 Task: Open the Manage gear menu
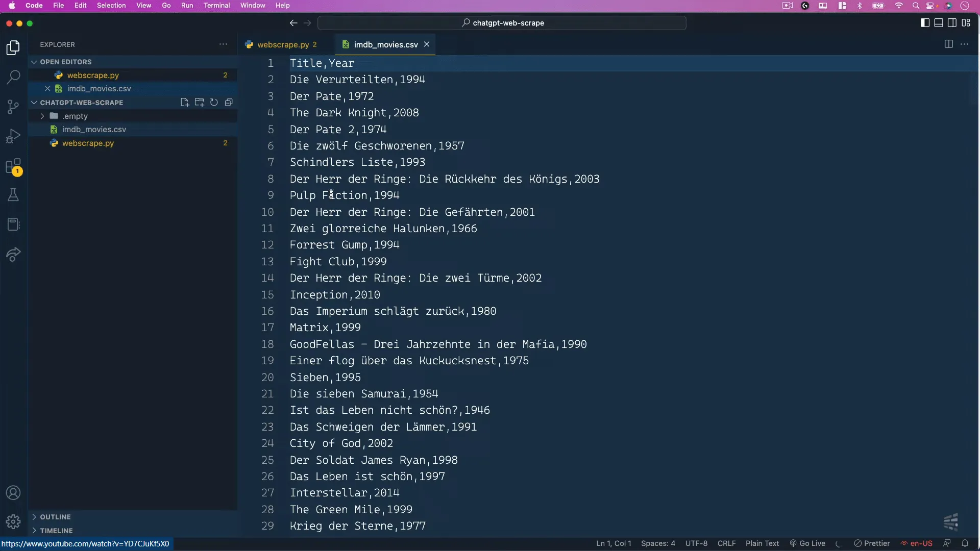[13, 521]
